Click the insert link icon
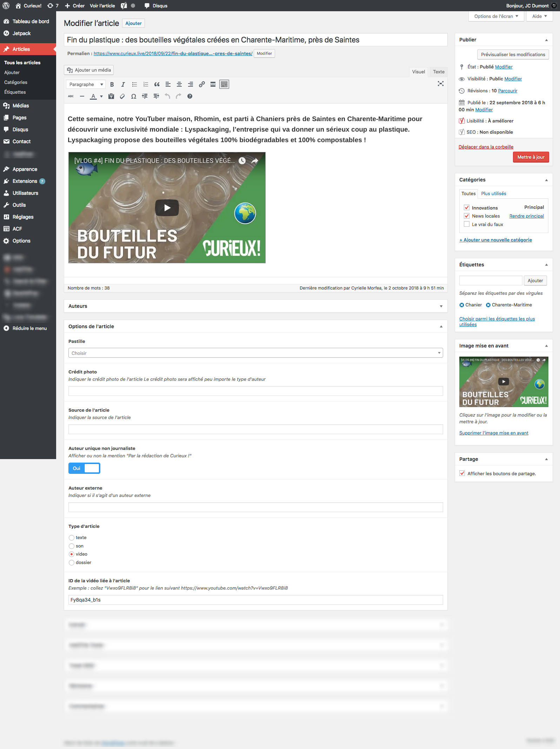This screenshot has height=749, width=560. 202,85
